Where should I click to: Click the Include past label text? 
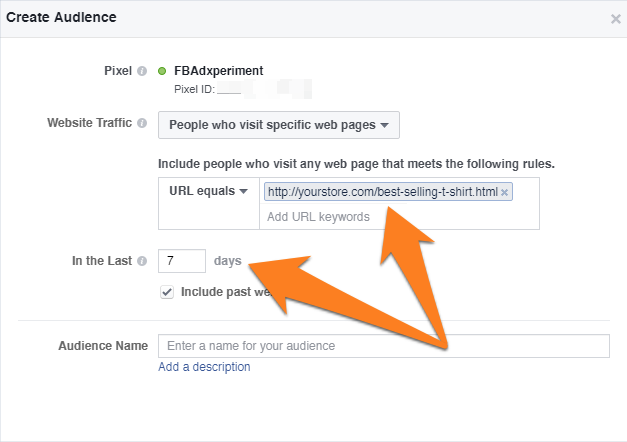[x=226, y=292]
